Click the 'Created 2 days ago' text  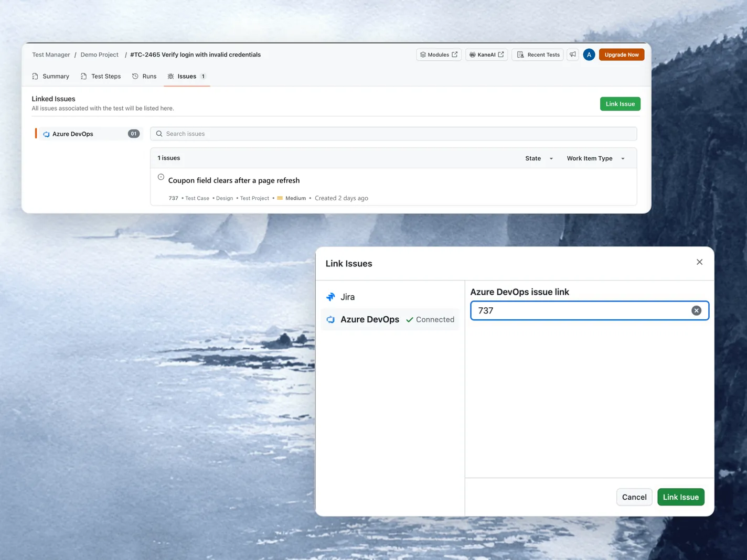342,198
